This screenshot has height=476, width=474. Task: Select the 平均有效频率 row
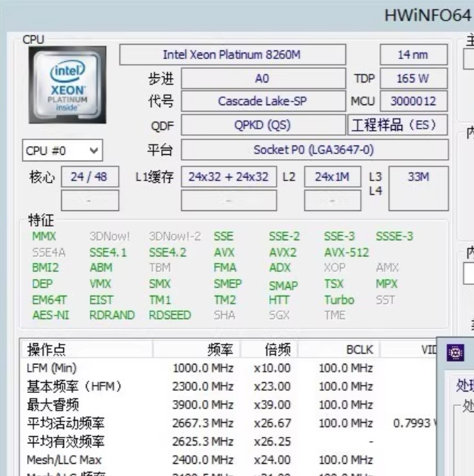[x=228, y=441]
